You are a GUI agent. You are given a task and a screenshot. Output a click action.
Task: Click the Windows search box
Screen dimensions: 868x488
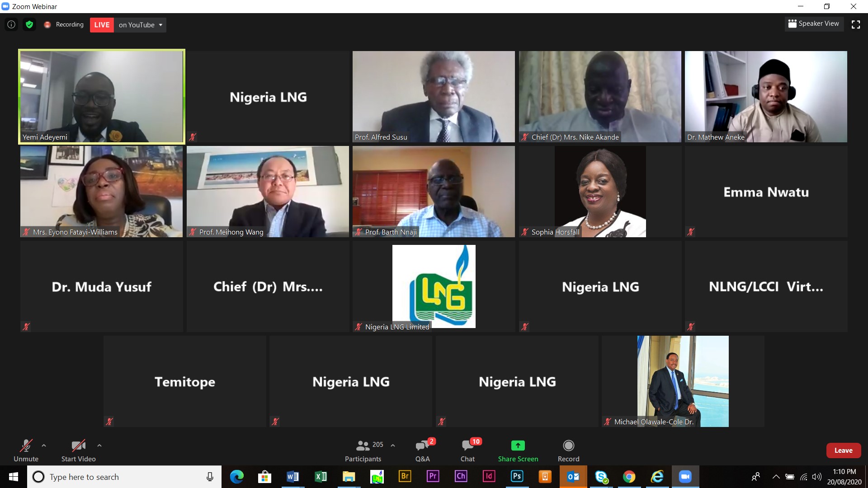124,477
